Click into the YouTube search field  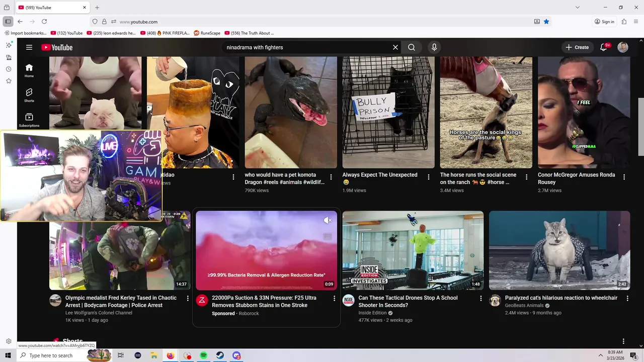[307, 47]
